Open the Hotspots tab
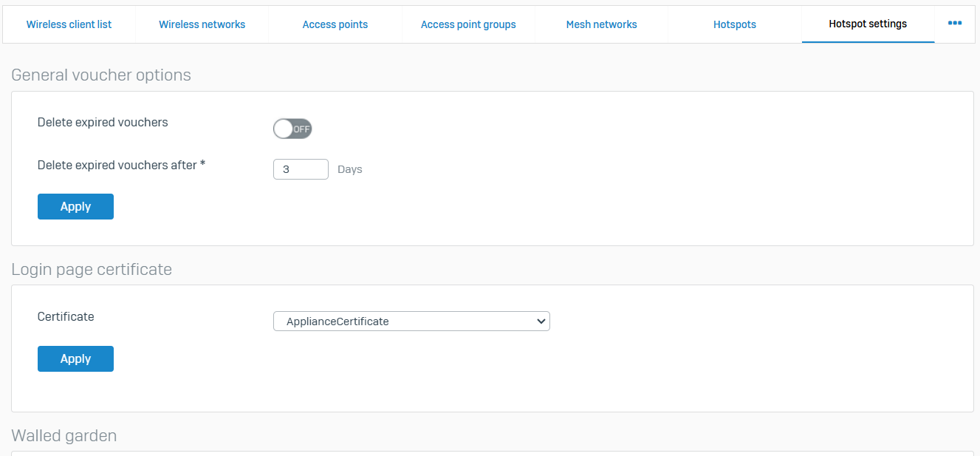This screenshot has height=456, width=980. (x=734, y=24)
